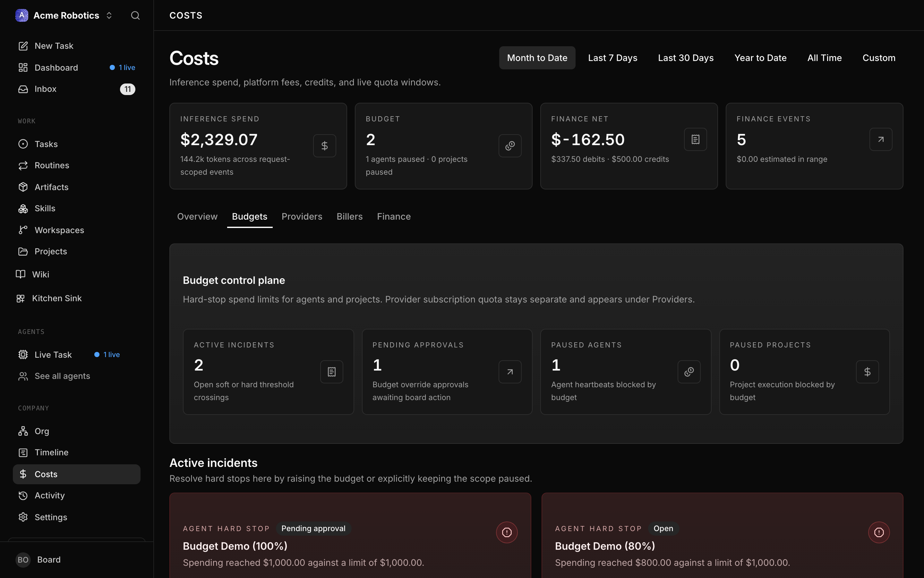
Task: Click Paused Projects dollar icon
Action: (868, 372)
